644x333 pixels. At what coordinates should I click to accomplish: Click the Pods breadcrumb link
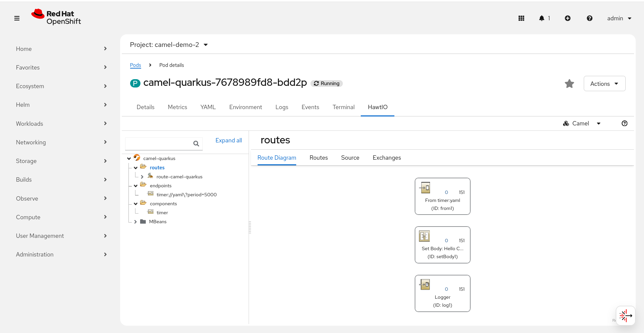(x=135, y=65)
